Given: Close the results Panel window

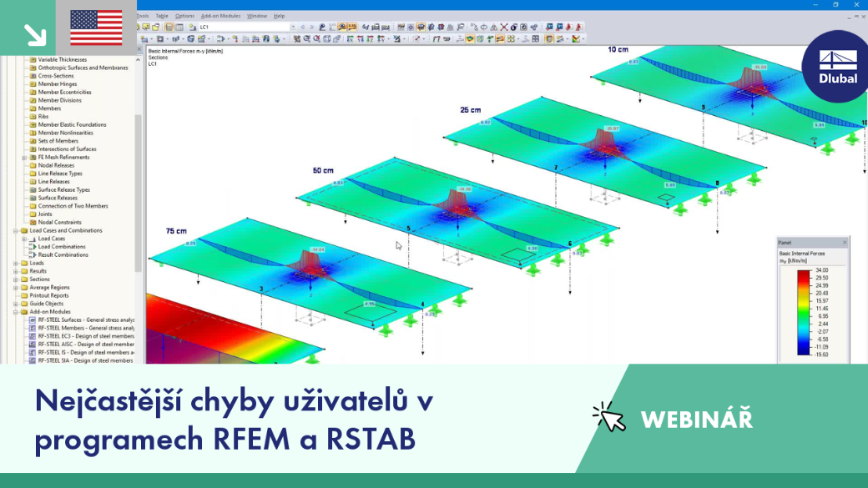Looking at the screenshot, I should pyautogui.click(x=845, y=243).
